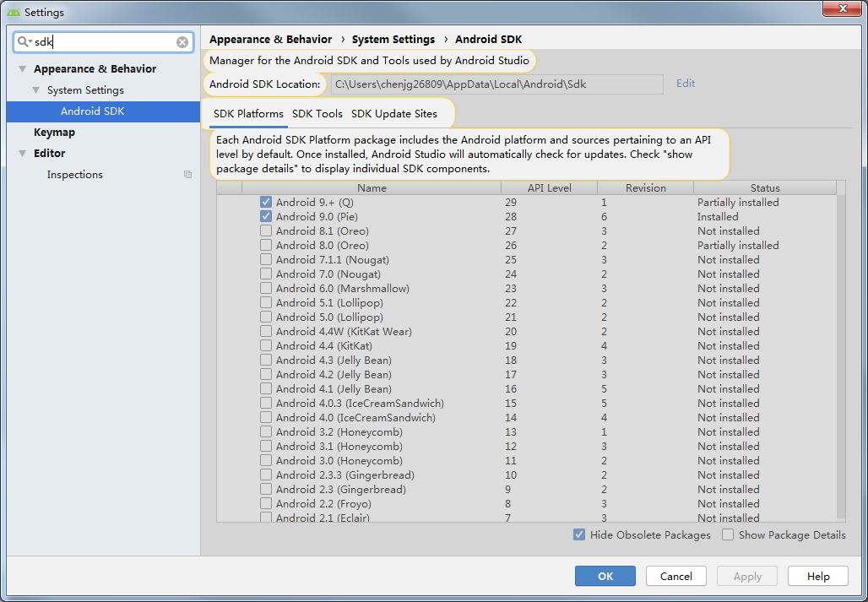Select the Android 4.4W (KitKat Wear) row

click(526, 332)
